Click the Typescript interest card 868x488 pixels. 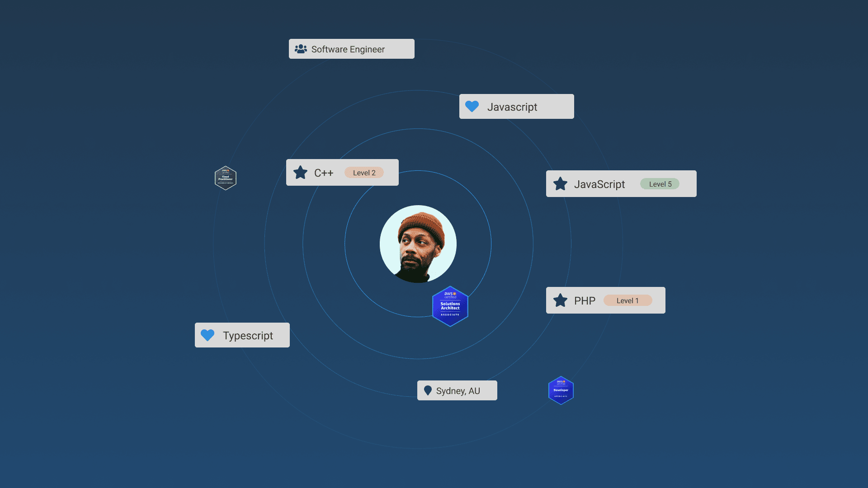coord(248,335)
